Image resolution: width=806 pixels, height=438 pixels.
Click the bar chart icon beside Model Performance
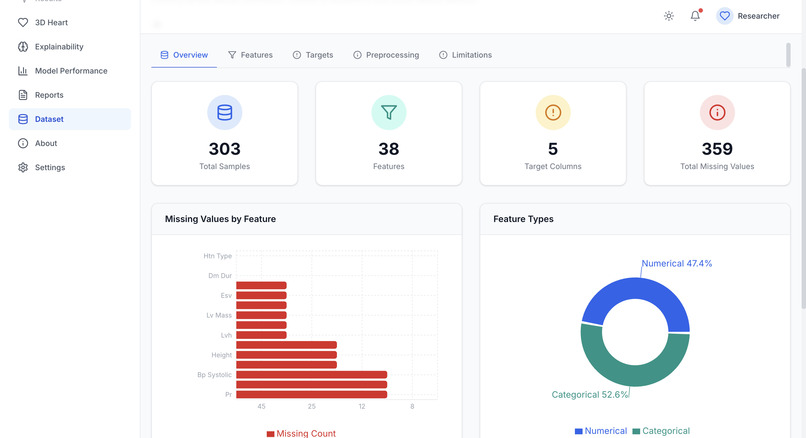23,71
